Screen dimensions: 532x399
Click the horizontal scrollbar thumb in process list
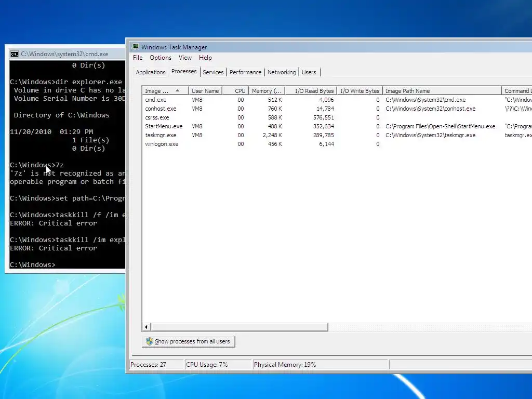coord(239,327)
